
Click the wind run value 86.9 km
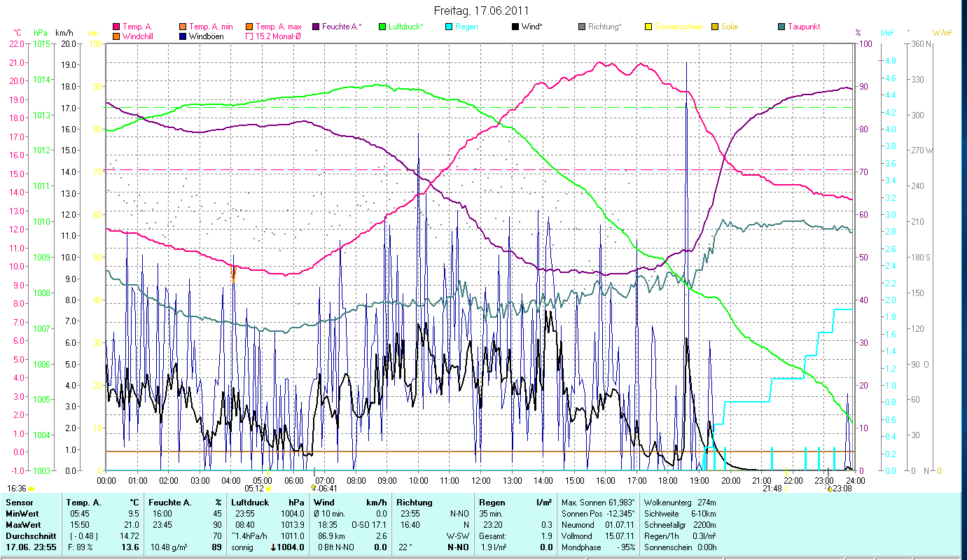coord(331,536)
